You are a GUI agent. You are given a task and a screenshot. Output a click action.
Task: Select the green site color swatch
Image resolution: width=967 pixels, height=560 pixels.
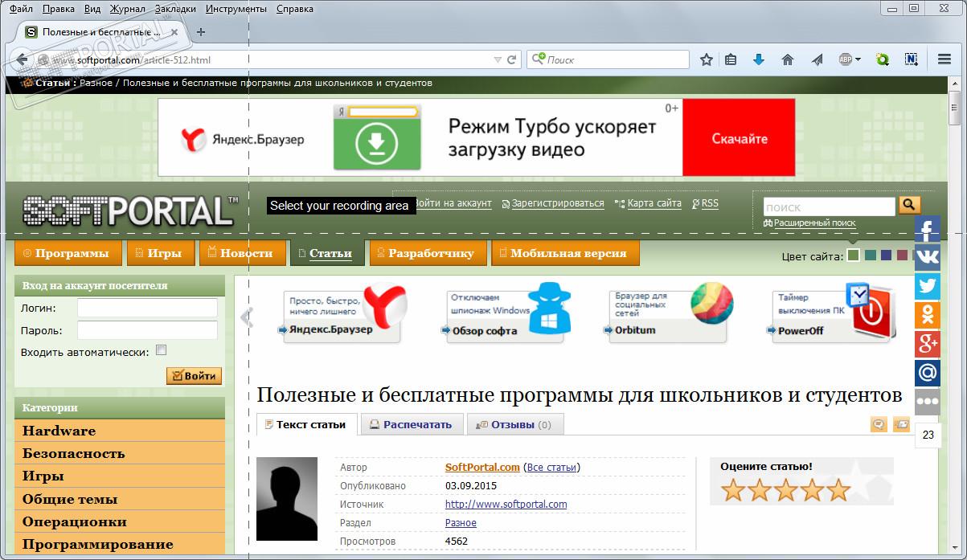[x=853, y=255]
